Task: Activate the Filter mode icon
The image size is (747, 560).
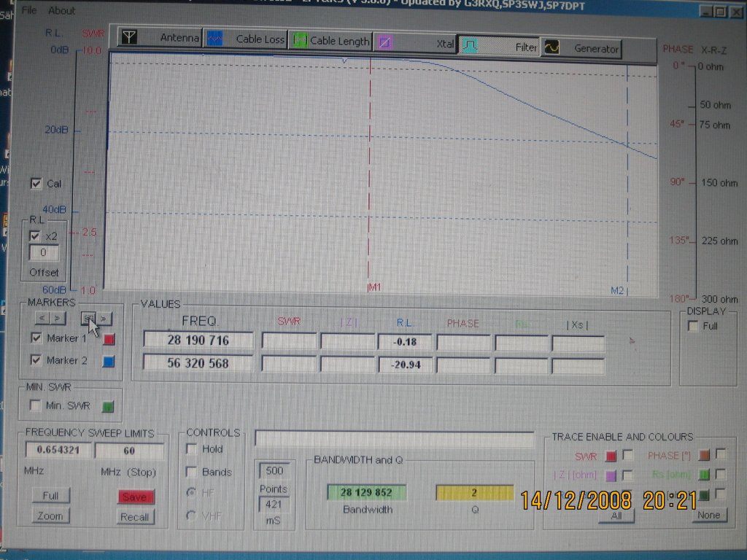Action: tap(471, 46)
